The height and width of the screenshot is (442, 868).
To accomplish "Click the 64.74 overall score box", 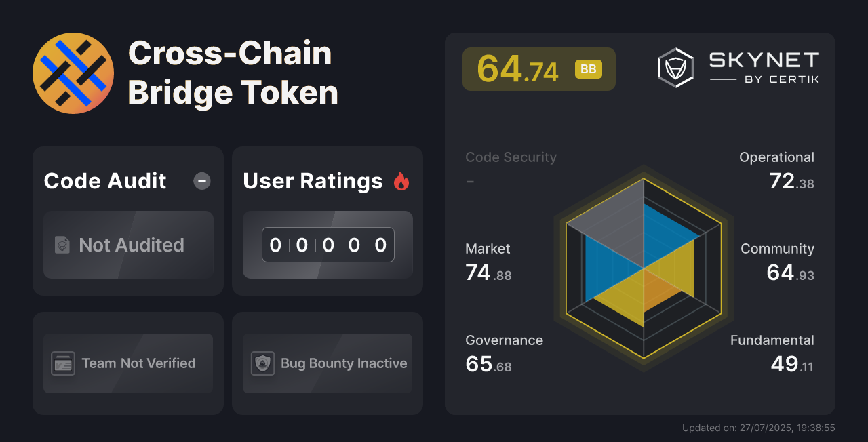I will [x=539, y=69].
